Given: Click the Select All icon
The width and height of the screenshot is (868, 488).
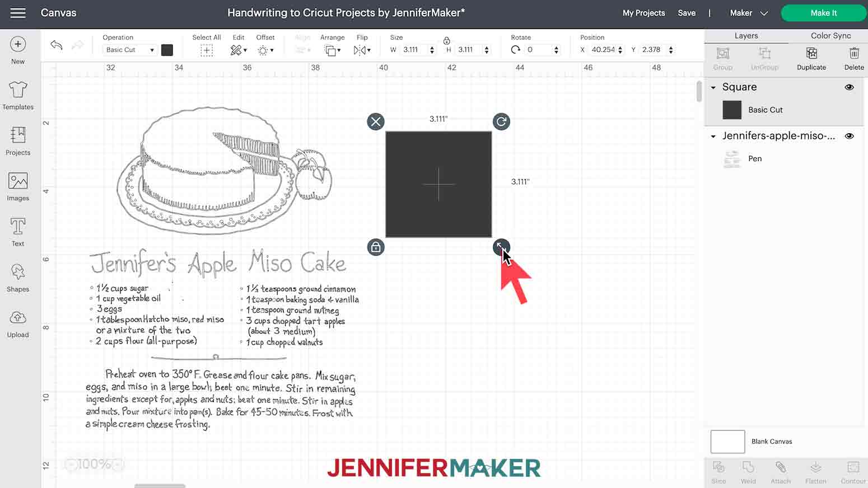Looking at the screenshot, I should coord(207,50).
